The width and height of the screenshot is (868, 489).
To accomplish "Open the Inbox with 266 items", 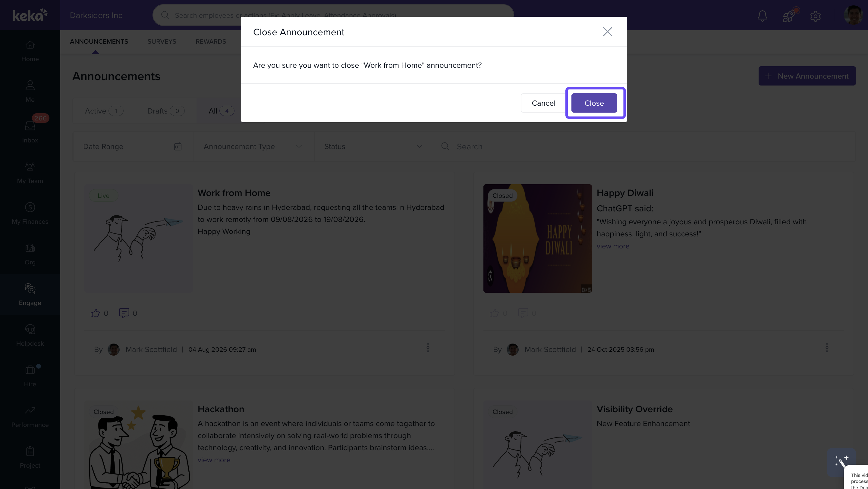I will (30, 132).
